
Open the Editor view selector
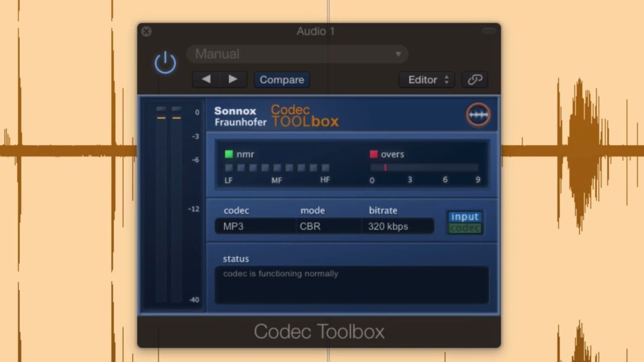click(427, 79)
